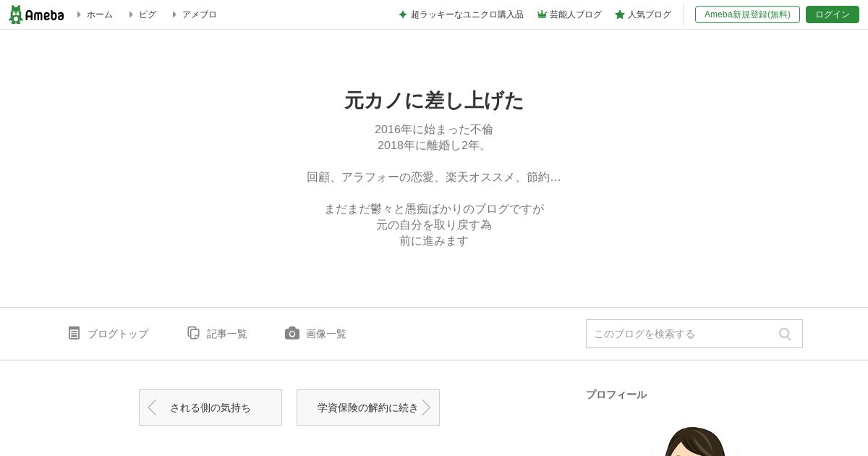The height and width of the screenshot is (456, 868).
Task: Open ピグ in the top navigation
Action: pos(148,14)
